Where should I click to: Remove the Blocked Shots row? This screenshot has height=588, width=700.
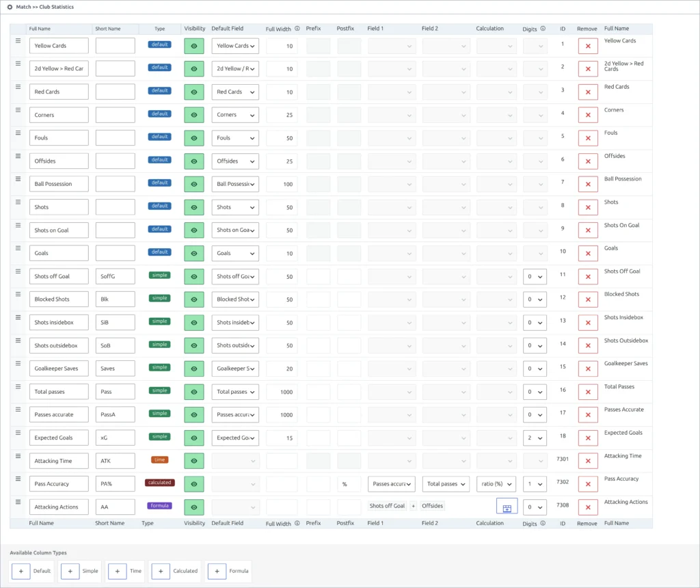(x=587, y=299)
